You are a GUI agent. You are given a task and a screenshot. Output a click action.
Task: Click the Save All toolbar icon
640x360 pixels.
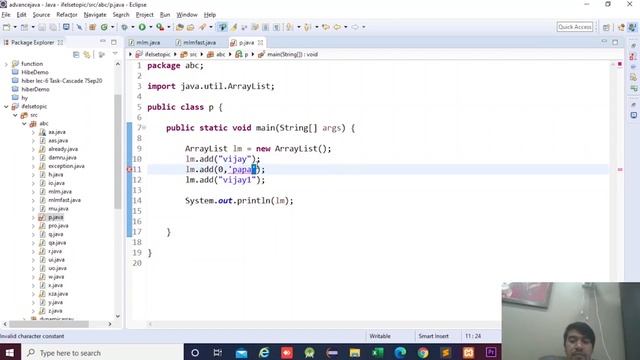tap(53, 27)
